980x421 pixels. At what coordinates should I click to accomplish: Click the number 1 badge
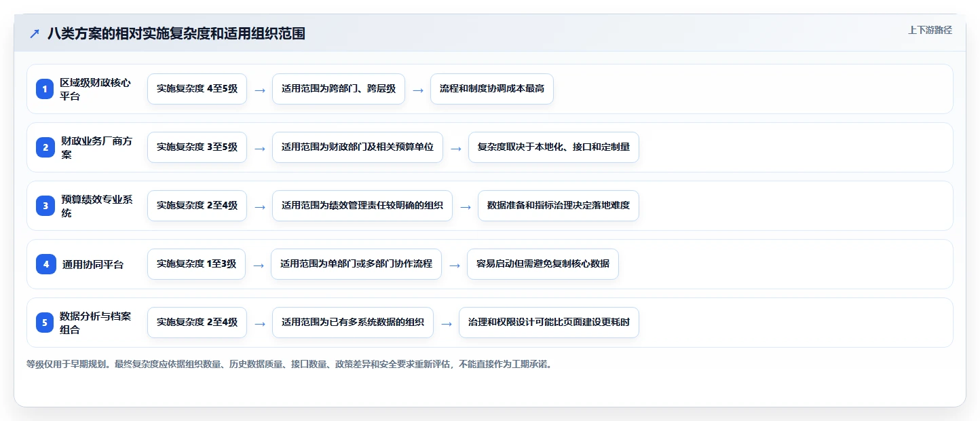coord(45,89)
